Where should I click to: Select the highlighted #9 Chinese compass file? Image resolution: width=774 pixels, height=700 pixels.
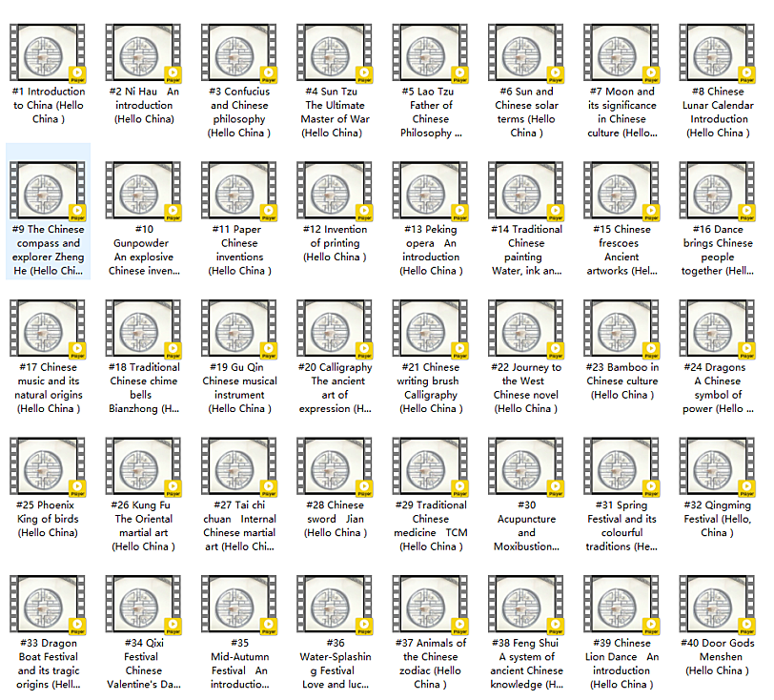click(x=48, y=191)
